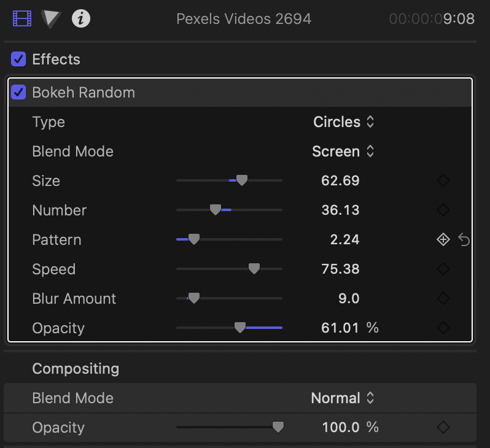Open Bokeh Random Blend Mode Screen dropdown

(343, 152)
